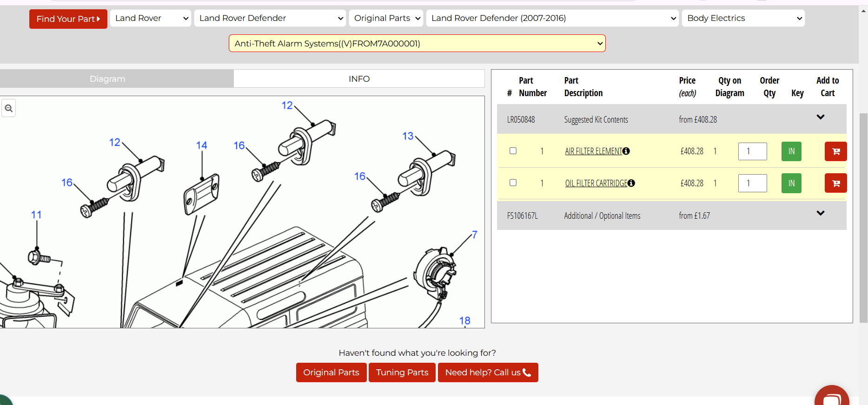Open the Original Parts type dropdown
The height and width of the screenshot is (405, 868).
pos(386,18)
